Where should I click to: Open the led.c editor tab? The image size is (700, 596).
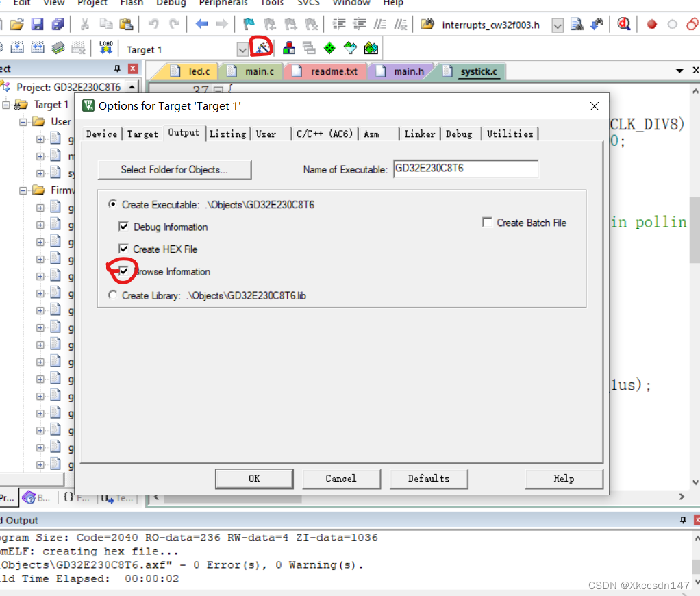(193, 71)
